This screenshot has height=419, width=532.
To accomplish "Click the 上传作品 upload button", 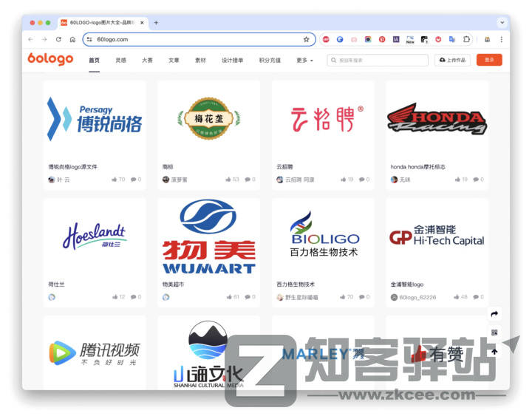I will (x=452, y=60).
